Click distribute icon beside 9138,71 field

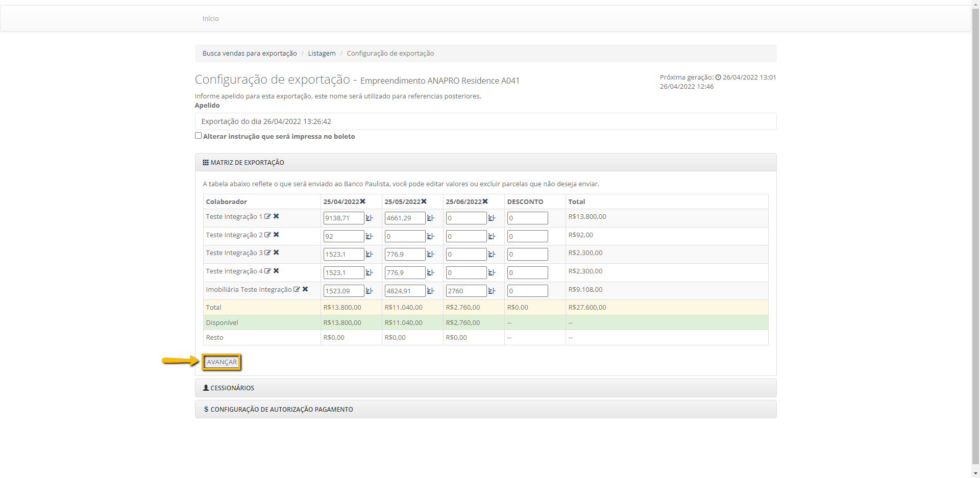[369, 218]
